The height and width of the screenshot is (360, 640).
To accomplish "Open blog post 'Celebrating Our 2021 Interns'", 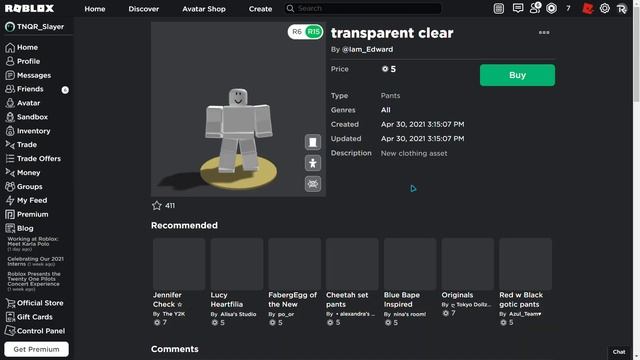I will pyautogui.click(x=35, y=261).
